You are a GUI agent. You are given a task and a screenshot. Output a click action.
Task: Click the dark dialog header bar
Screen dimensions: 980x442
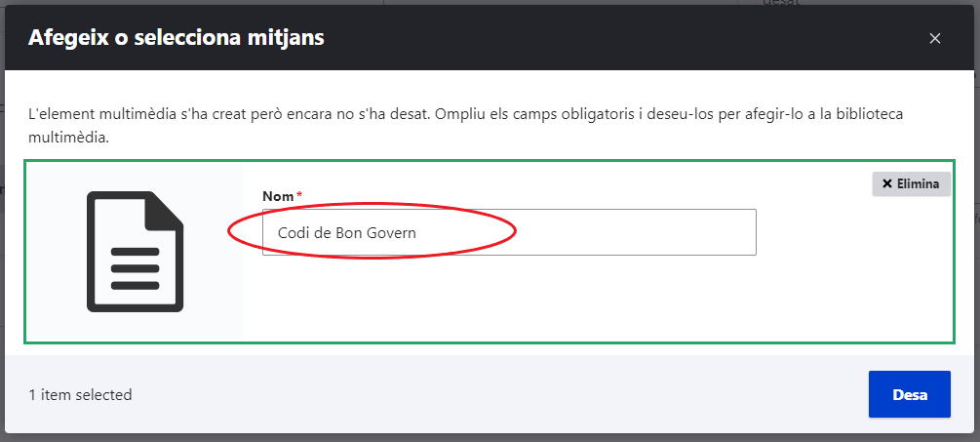[490, 37]
